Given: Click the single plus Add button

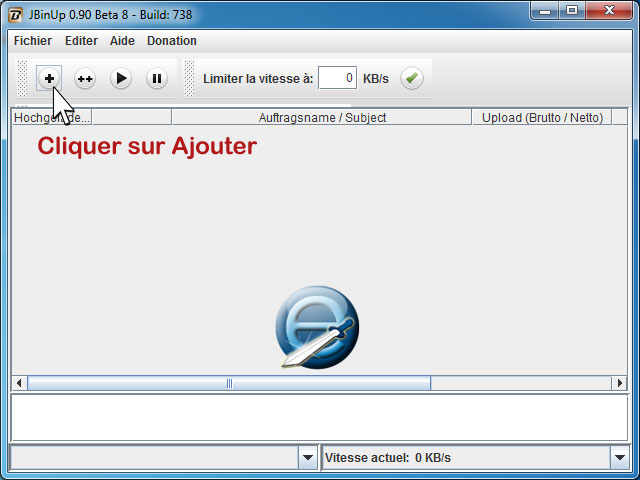Looking at the screenshot, I should (49, 78).
